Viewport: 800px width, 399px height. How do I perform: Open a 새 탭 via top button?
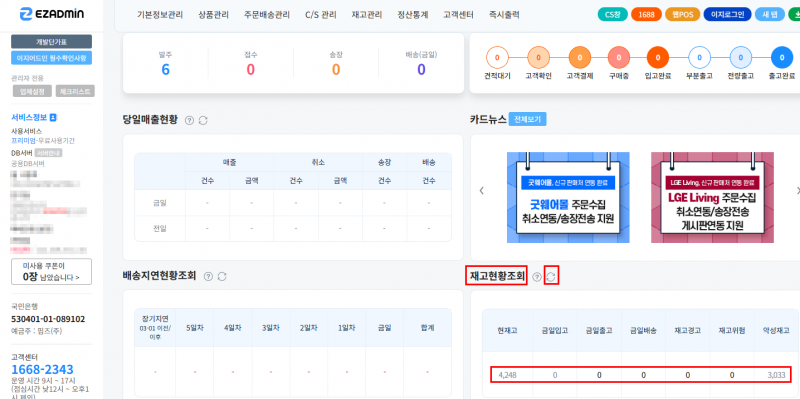[769, 14]
